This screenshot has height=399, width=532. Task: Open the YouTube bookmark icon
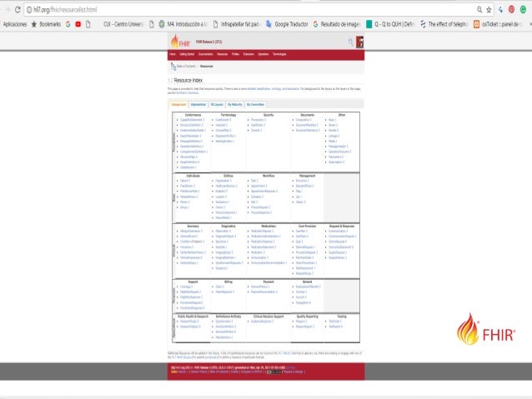(x=78, y=24)
